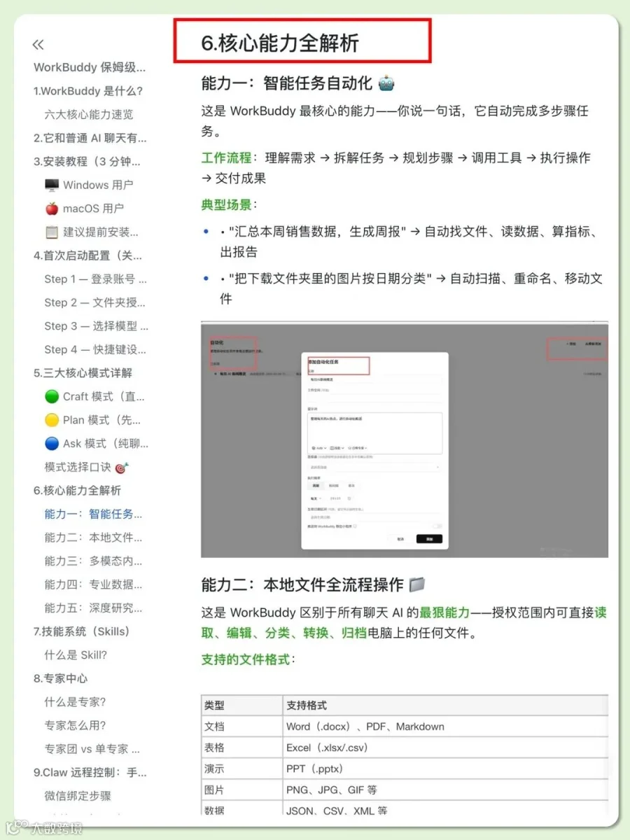630x840 pixels.
Task: Jump to '能力二：本地文件...' outline entry
Action: click(x=94, y=538)
